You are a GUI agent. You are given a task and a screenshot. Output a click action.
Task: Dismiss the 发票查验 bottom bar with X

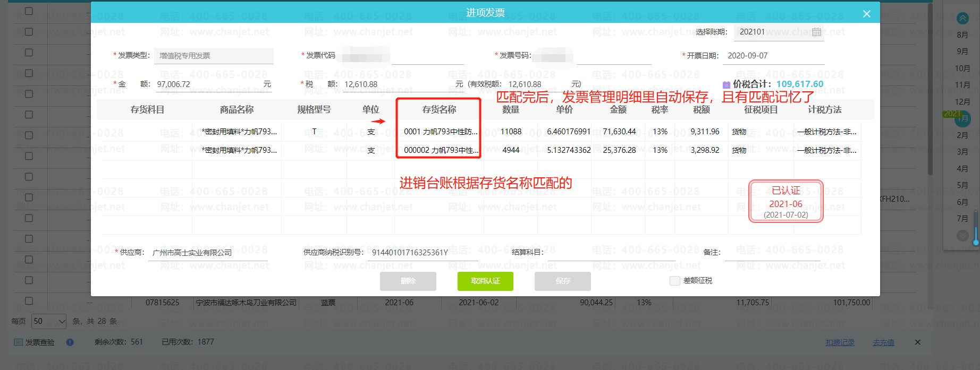coord(917,342)
